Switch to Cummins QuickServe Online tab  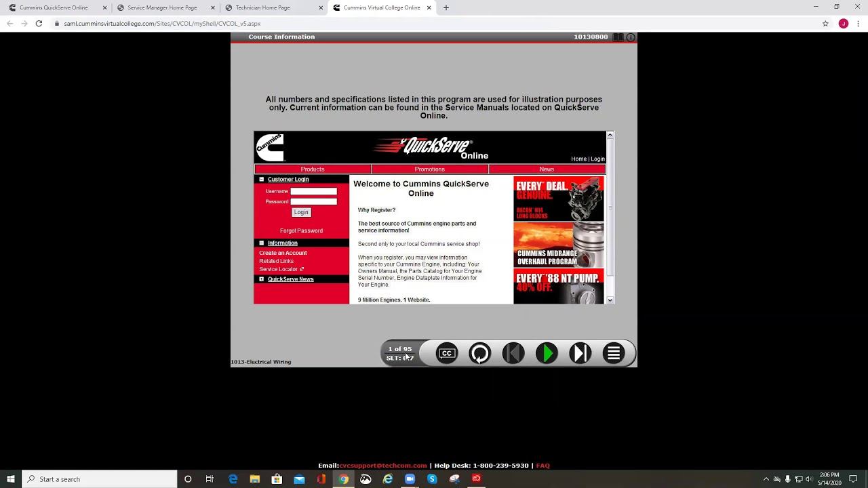54,7
